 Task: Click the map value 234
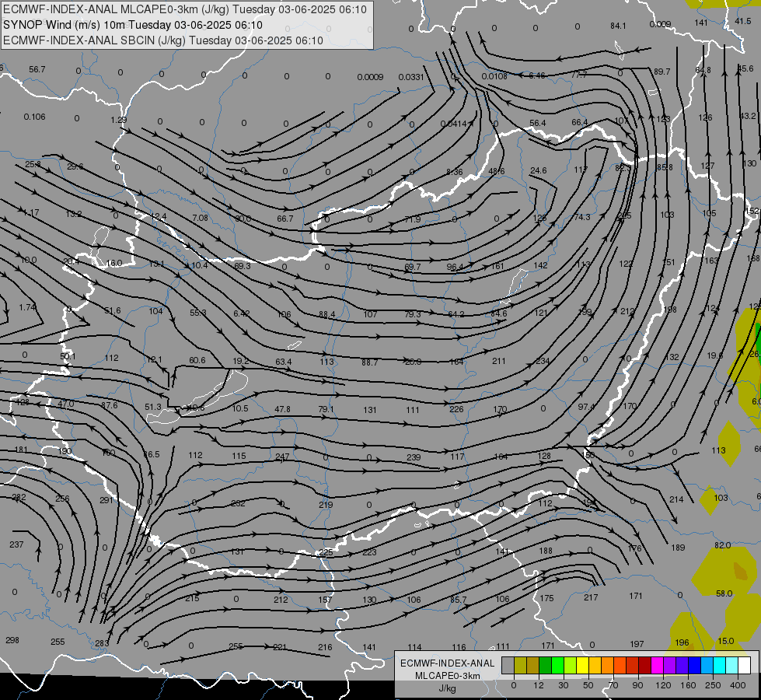(543, 360)
